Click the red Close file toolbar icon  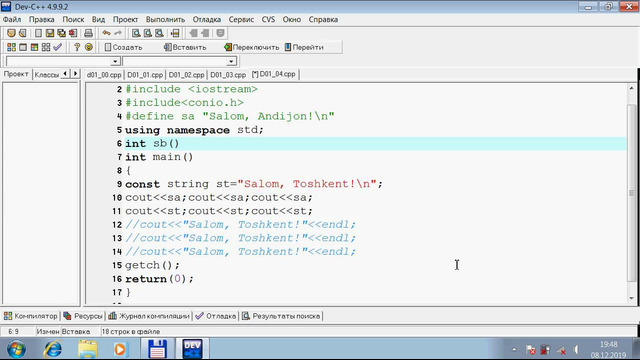click(x=73, y=33)
